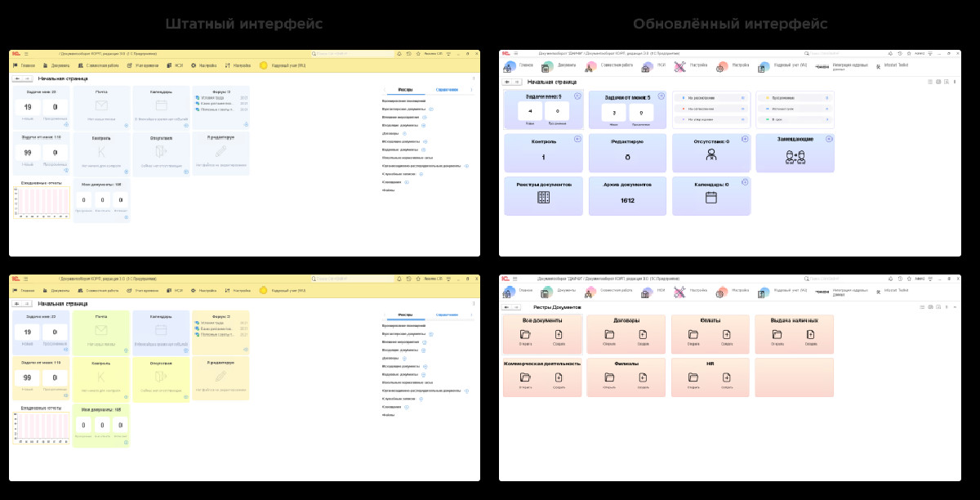980x500 pixels.
Task: Select Просроченные row on updated home page
Action: (x=795, y=97)
